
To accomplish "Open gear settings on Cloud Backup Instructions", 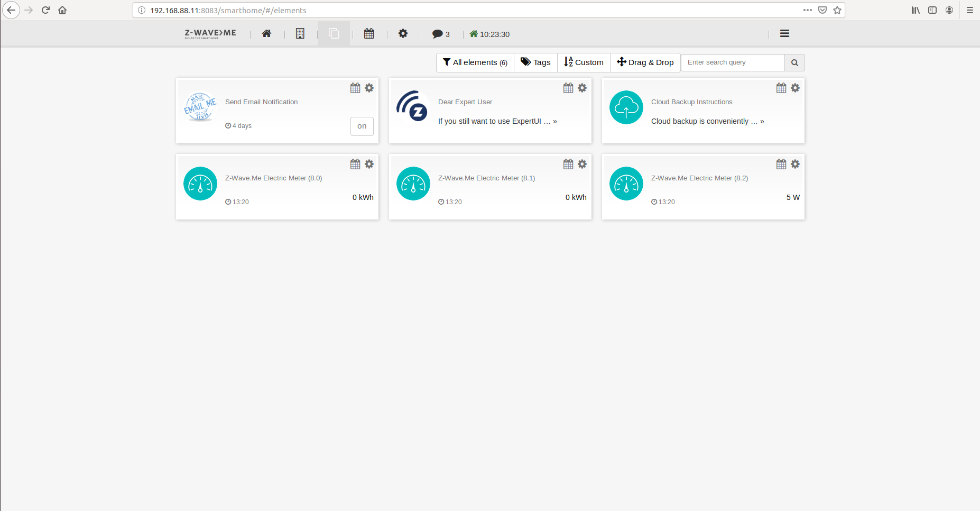I will (x=795, y=88).
